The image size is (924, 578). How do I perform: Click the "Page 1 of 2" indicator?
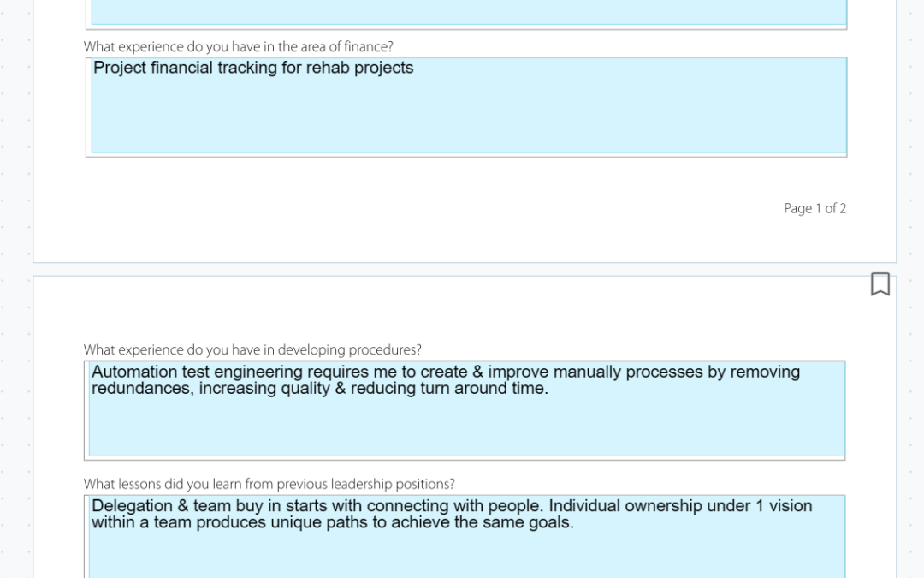[x=814, y=208]
